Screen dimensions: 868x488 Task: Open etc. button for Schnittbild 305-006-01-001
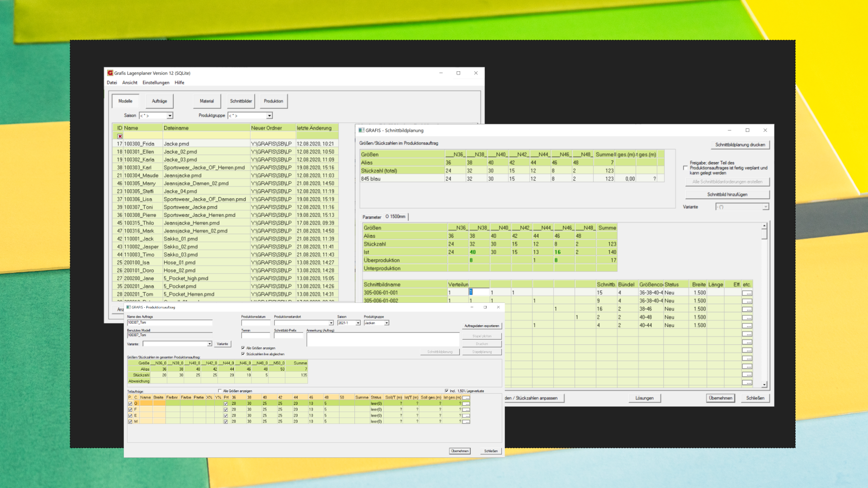[x=747, y=293]
